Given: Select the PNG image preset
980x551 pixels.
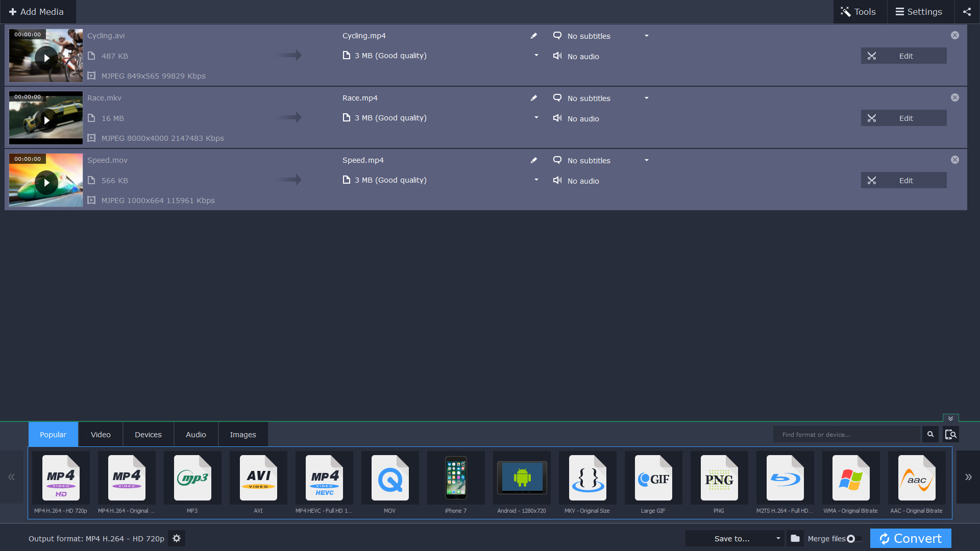Looking at the screenshot, I should (719, 480).
